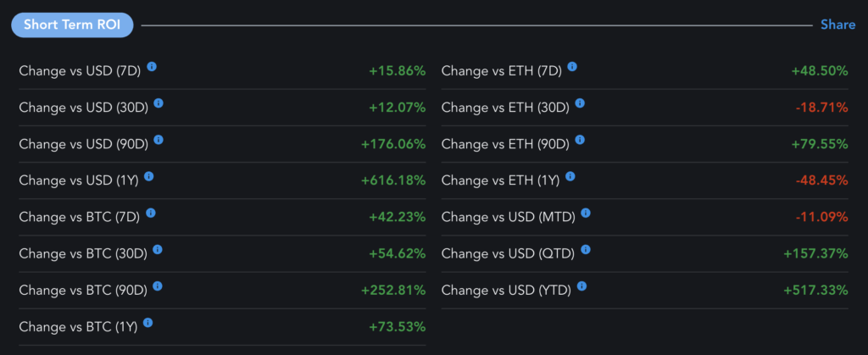The height and width of the screenshot is (355, 868).
Task: Click info icon beside Change vs BTC (30D)
Action: point(158,249)
